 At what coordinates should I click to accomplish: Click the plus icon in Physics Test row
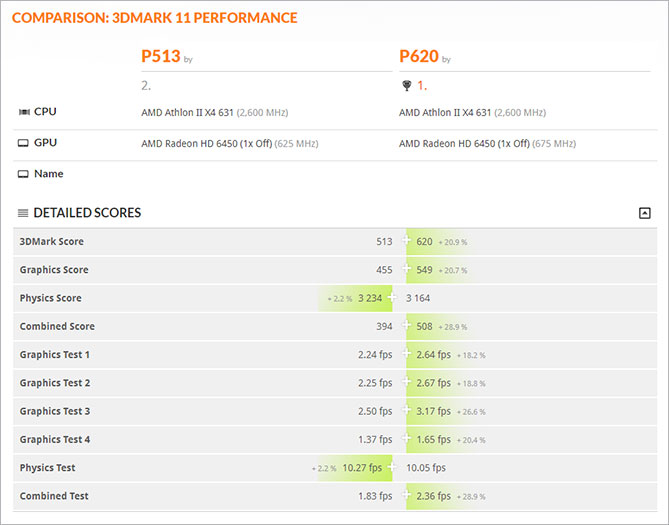392,467
